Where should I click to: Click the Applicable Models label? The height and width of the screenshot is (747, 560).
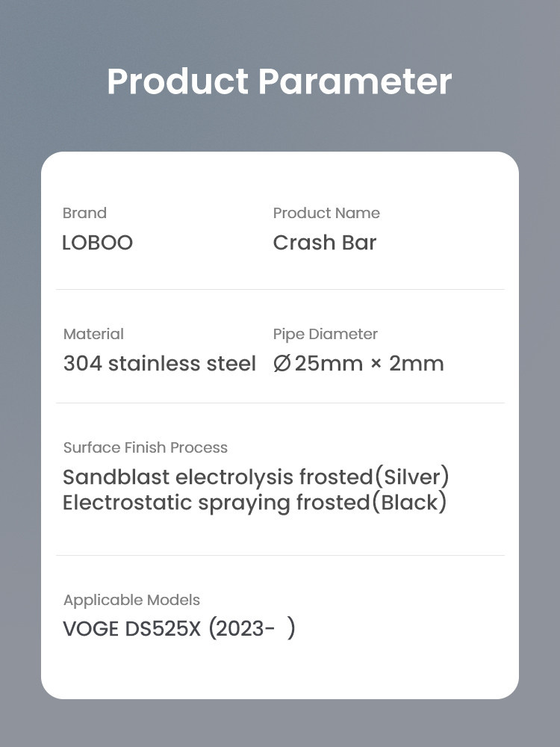click(x=131, y=600)
